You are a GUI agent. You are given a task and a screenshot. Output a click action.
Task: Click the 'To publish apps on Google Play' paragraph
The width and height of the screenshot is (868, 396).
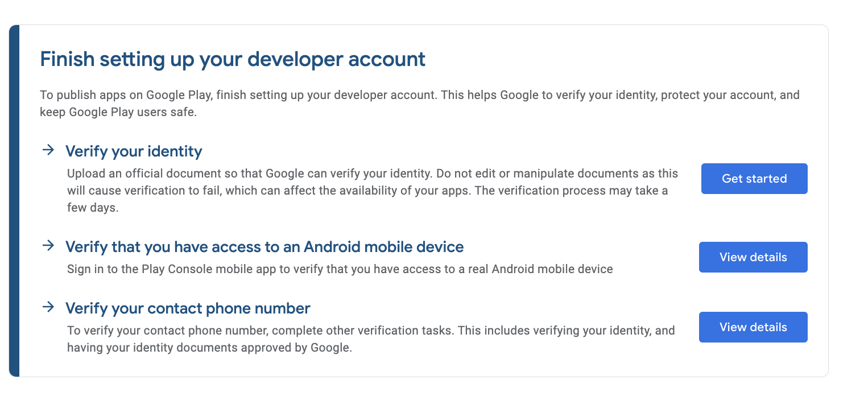coord(420,104)
